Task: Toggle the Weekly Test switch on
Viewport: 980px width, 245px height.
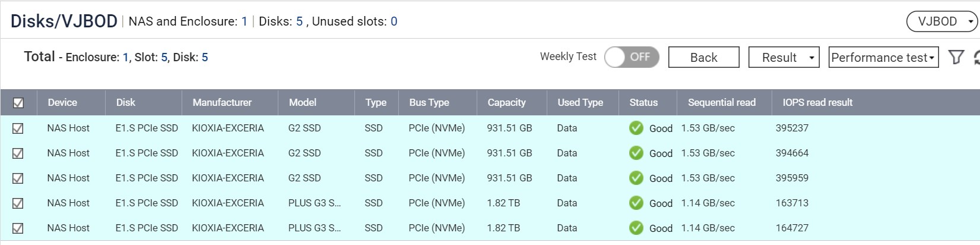Action: (631, 57)
